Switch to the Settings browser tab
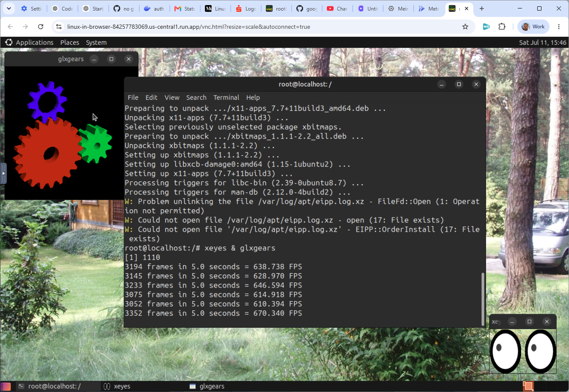The image size is (569, 392). point(31,8)
